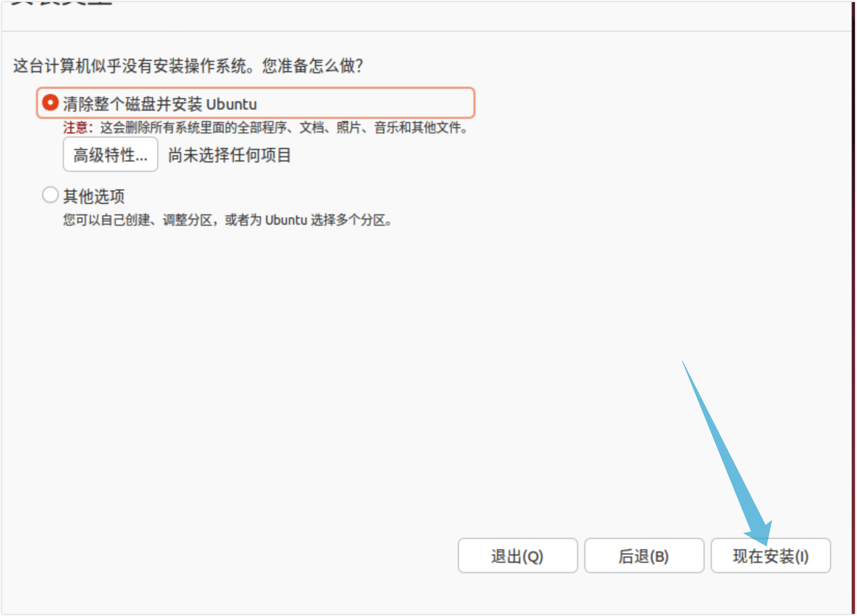Click the partially visible page title at top

62,3
